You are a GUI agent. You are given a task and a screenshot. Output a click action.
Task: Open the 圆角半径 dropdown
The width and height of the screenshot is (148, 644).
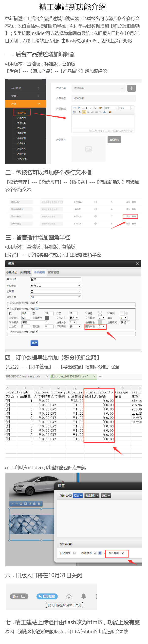(x=101, y=326)
